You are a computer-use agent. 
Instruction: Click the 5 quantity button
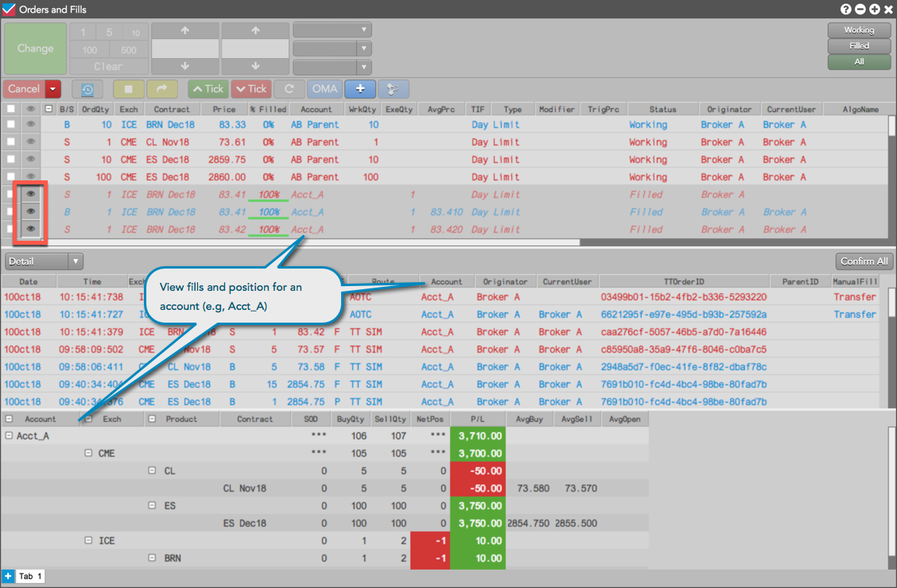pyautogui.click(x=109, y=32)
